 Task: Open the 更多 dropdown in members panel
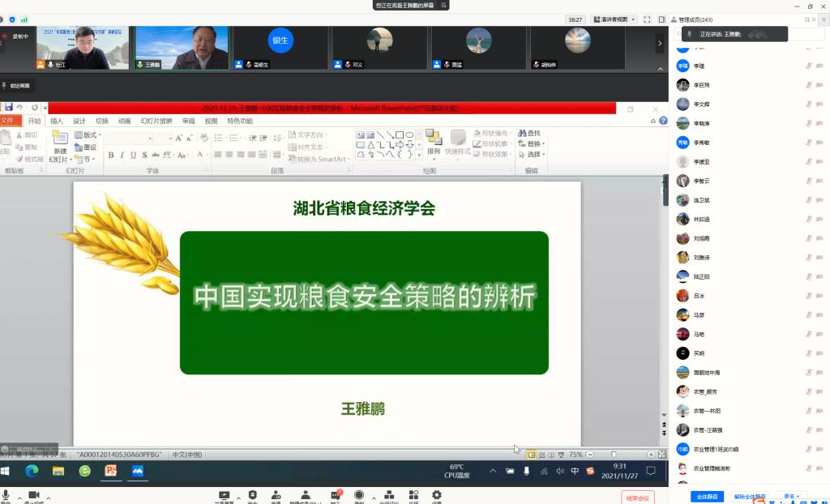point(791,496)
